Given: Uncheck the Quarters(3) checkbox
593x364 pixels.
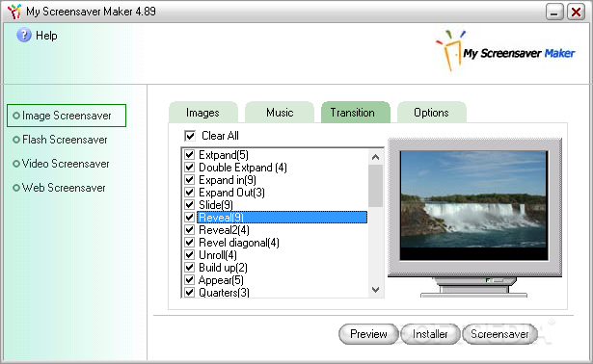Looking at the screenshot, I should coord(190,292).
